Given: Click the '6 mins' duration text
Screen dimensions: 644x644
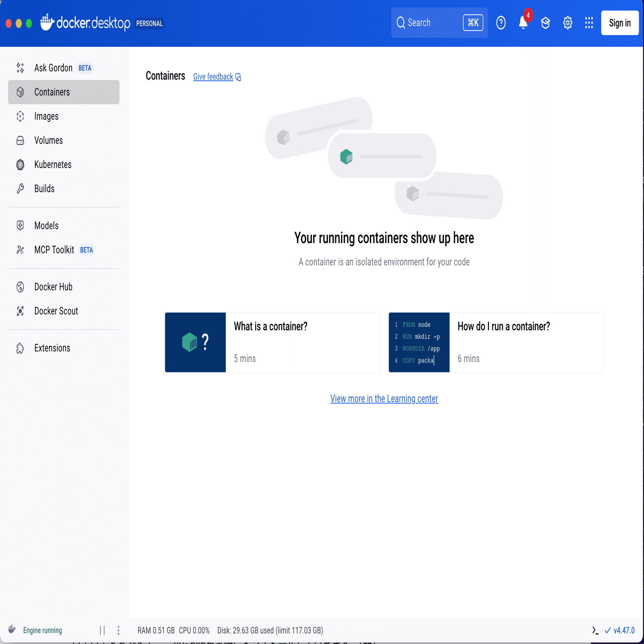Looking at the screenshot, I should (x=468, y=359).
